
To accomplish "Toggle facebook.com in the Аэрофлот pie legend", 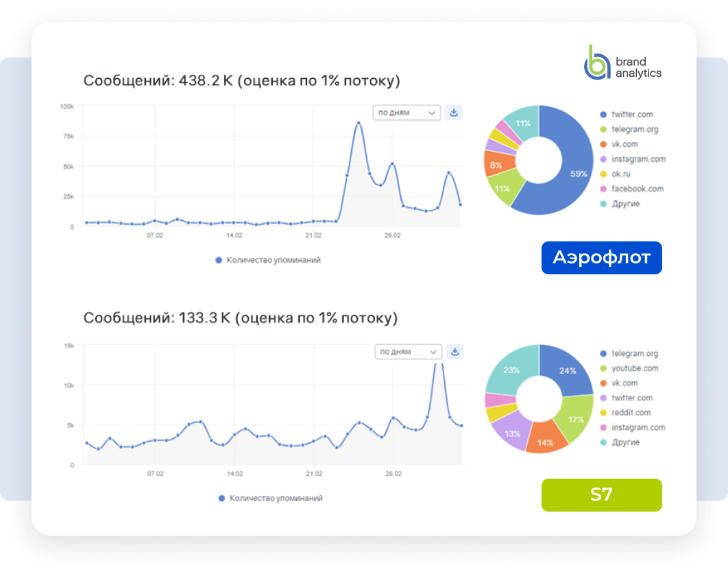I will (x=632, y=189).
